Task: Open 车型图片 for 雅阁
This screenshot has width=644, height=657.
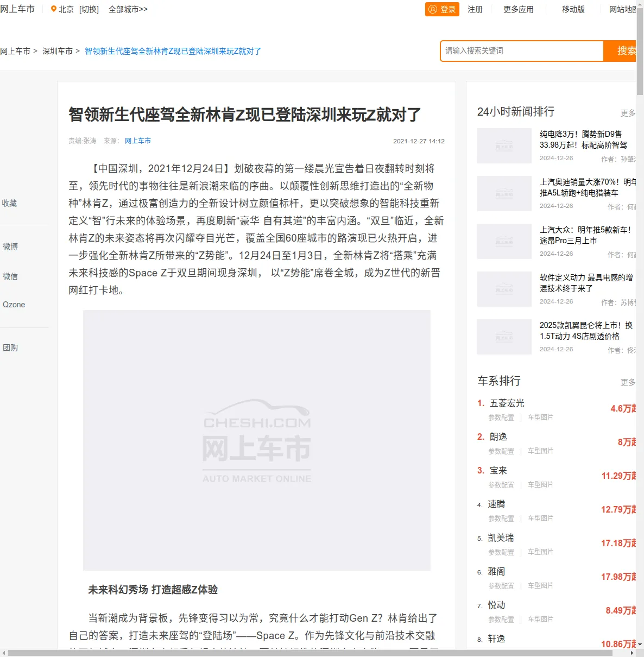Action: (x=541, y=586)
